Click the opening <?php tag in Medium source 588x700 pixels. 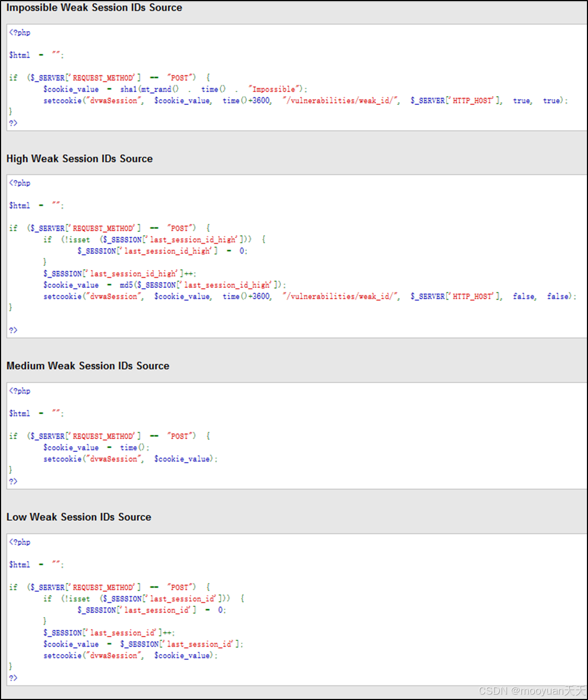[x=20, y=391]
